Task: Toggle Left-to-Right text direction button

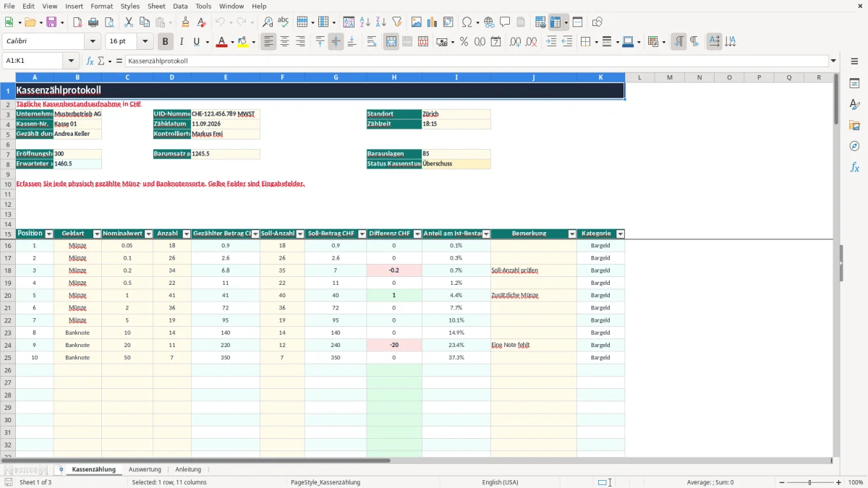Action: pos(678,42)
